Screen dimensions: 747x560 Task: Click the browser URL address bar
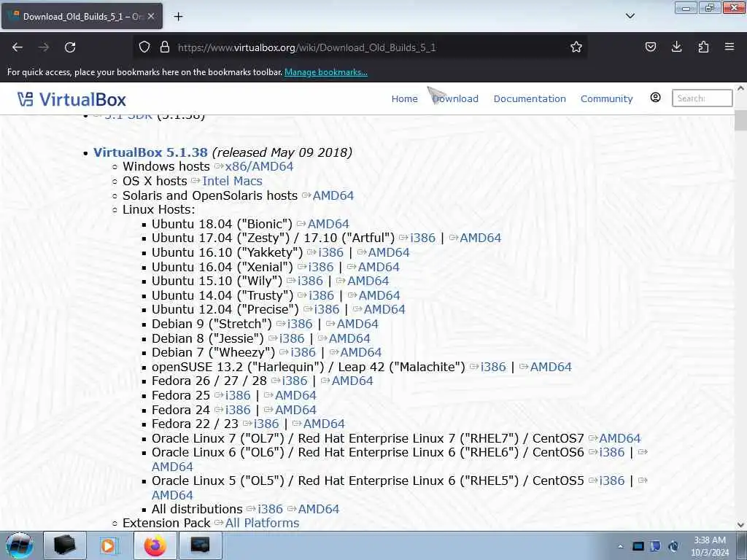click(x=360, y=47)
